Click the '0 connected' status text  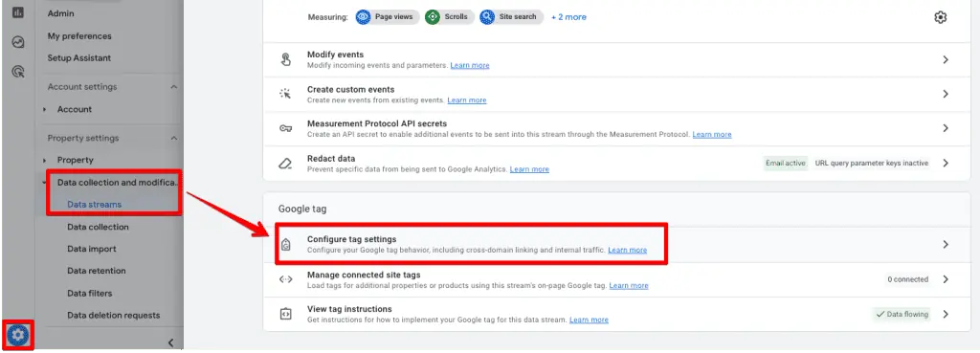tap(908, 279)
